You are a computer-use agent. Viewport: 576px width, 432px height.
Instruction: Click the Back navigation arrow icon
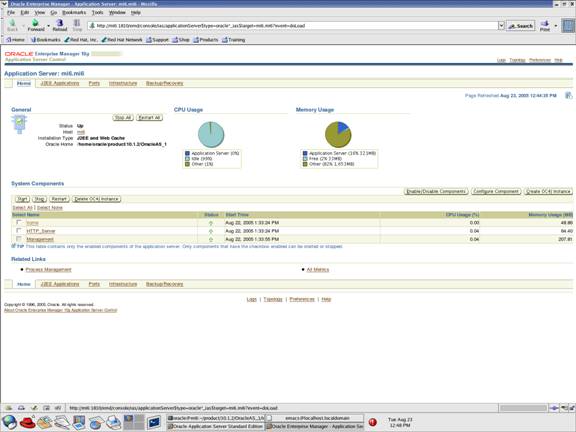[12, 23]
